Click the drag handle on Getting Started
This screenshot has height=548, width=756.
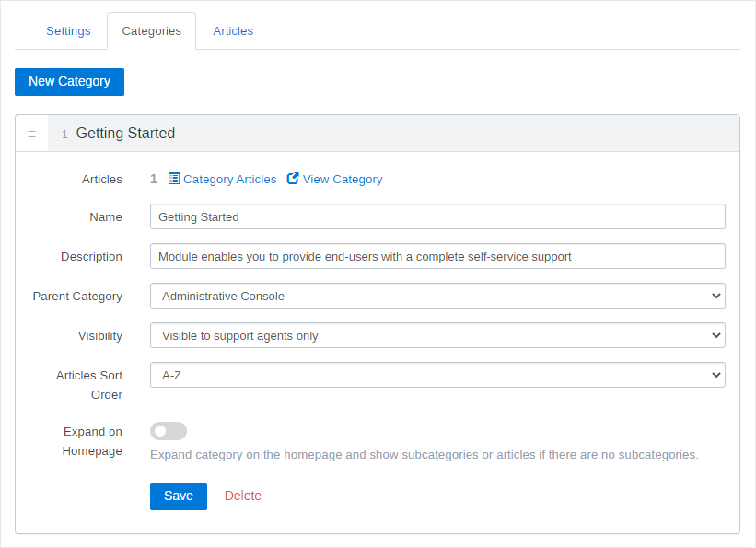point(31,133)
